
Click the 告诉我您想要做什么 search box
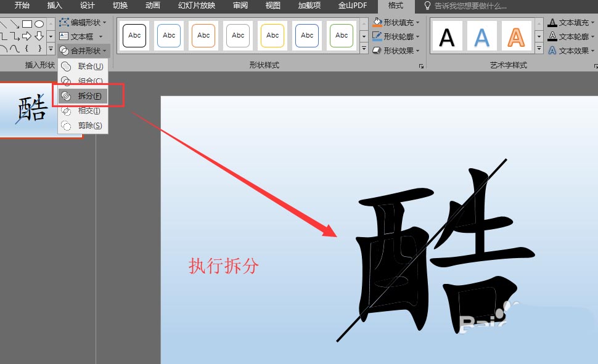coord(470,6)
